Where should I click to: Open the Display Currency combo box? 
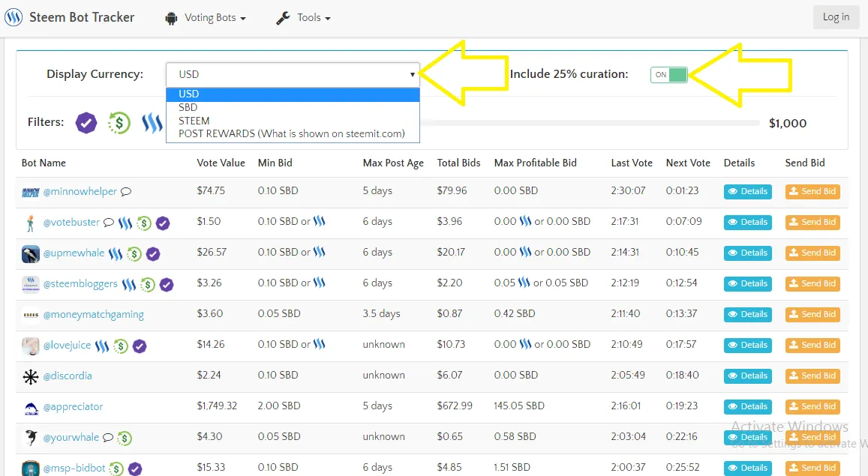pyautogui.click(x=293, y=74)
